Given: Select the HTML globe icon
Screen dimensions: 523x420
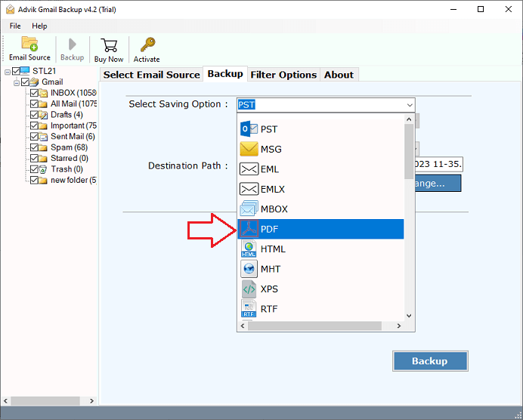Looking at the screenshot, I should [249, 249].
